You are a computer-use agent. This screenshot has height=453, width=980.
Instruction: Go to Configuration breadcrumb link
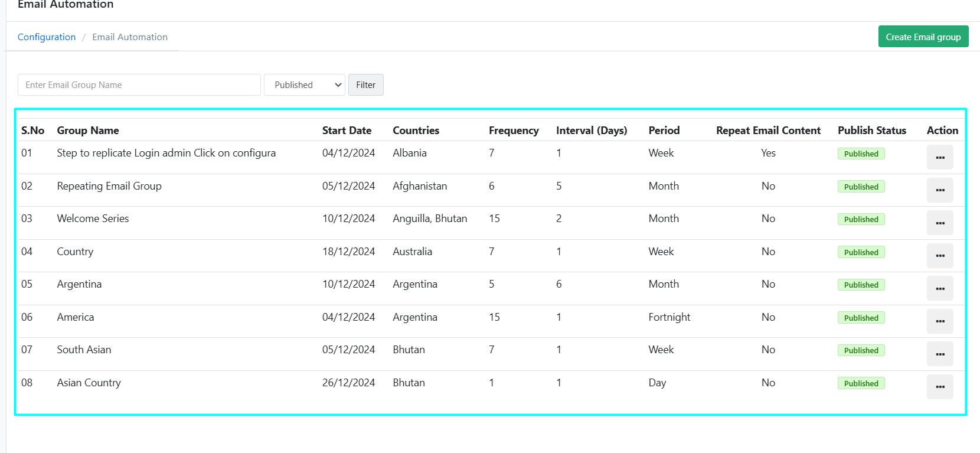pyautogui.click(x=47, y=37)
